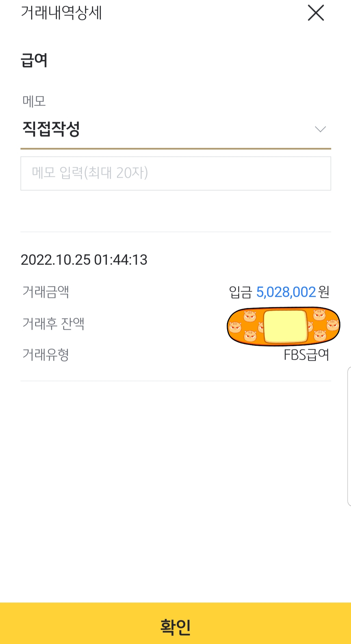Tap the 급여 transaction name heading
Screen dimensions: 351x644
34,61
